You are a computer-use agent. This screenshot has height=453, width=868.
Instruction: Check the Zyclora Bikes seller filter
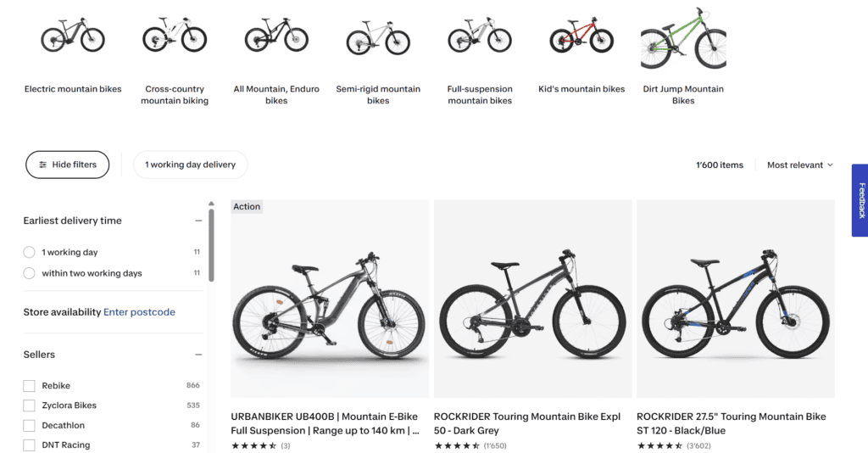30,405
